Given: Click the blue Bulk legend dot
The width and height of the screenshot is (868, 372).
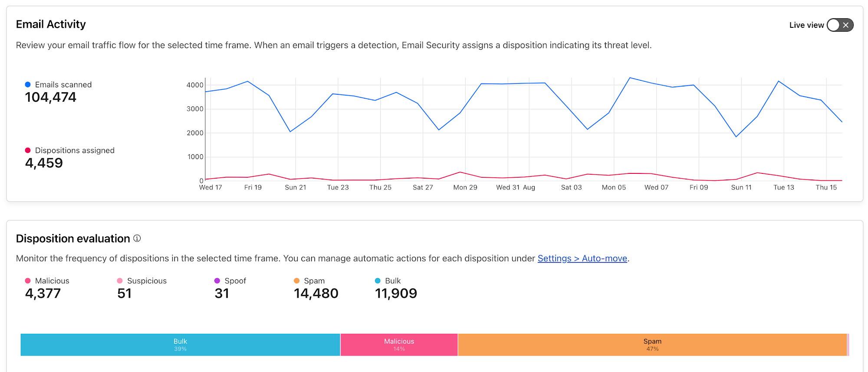Looking at the screenshot, I should tap(378, 281).
